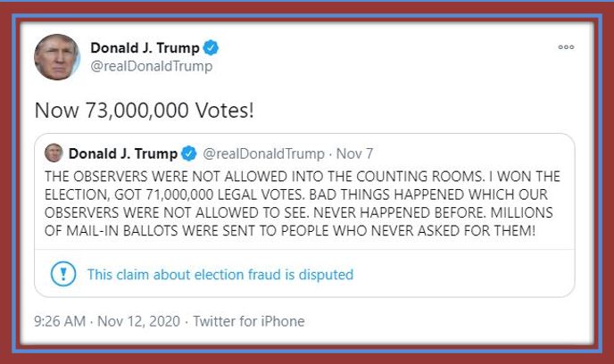This screenshot has width=614, height=364.
Task: Click the @realDonaldTrump handle in quoted tweet
Action: tap(263, 153)
